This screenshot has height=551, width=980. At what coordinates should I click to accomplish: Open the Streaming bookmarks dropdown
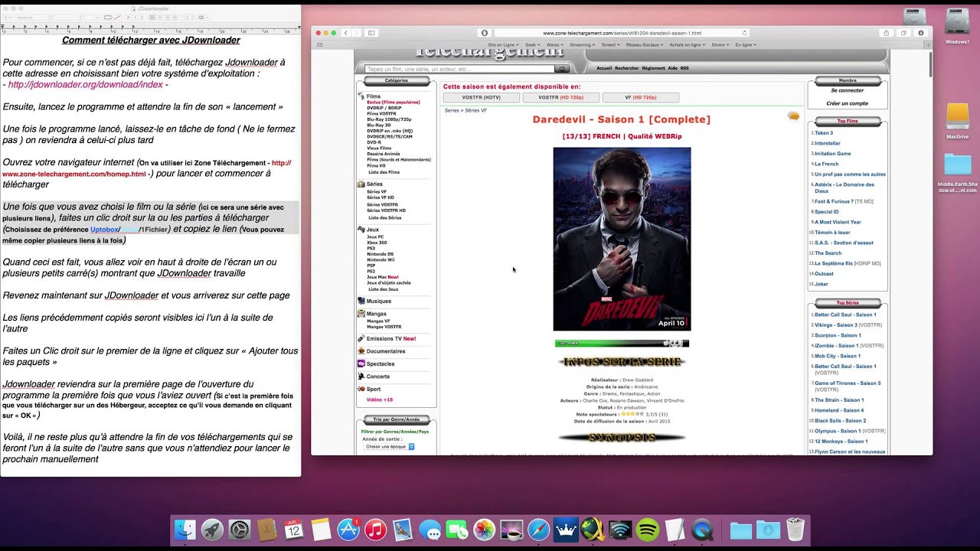coord(583,45)
